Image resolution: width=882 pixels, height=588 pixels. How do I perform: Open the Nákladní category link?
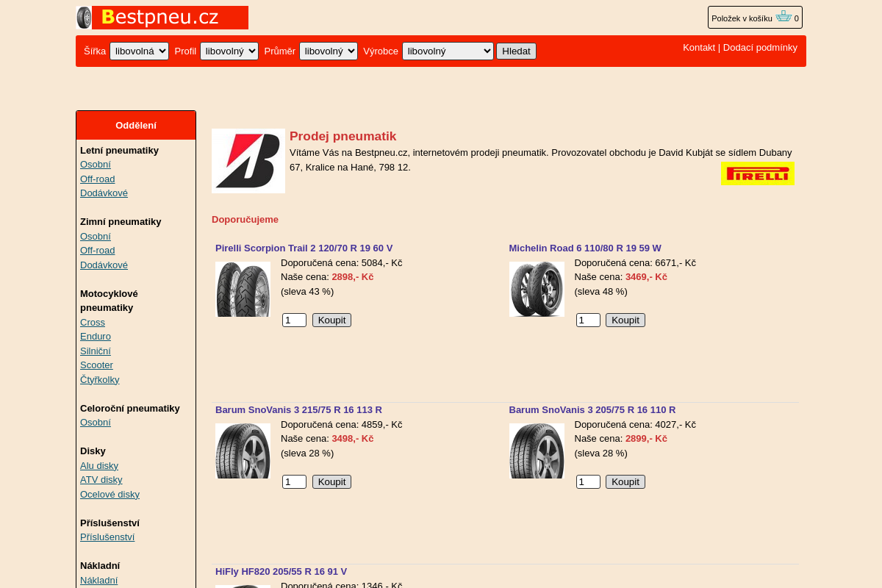click(x=98, y=580)
